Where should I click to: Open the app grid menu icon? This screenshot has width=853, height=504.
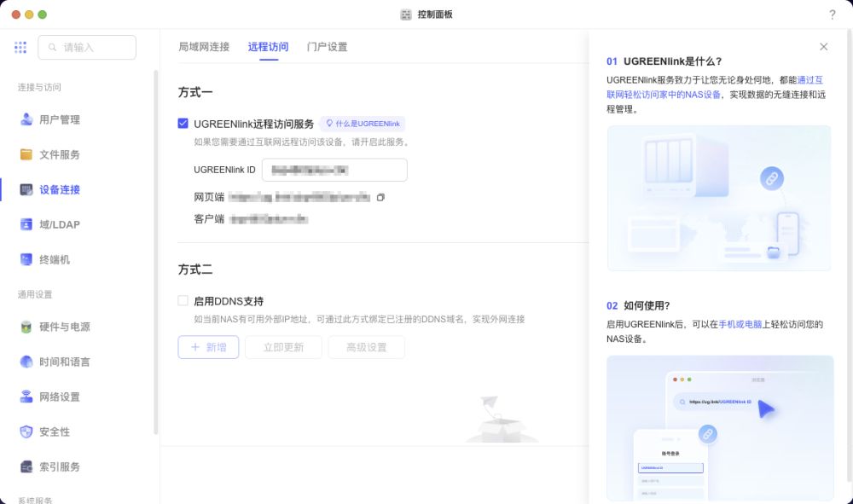tap(20, 47)
